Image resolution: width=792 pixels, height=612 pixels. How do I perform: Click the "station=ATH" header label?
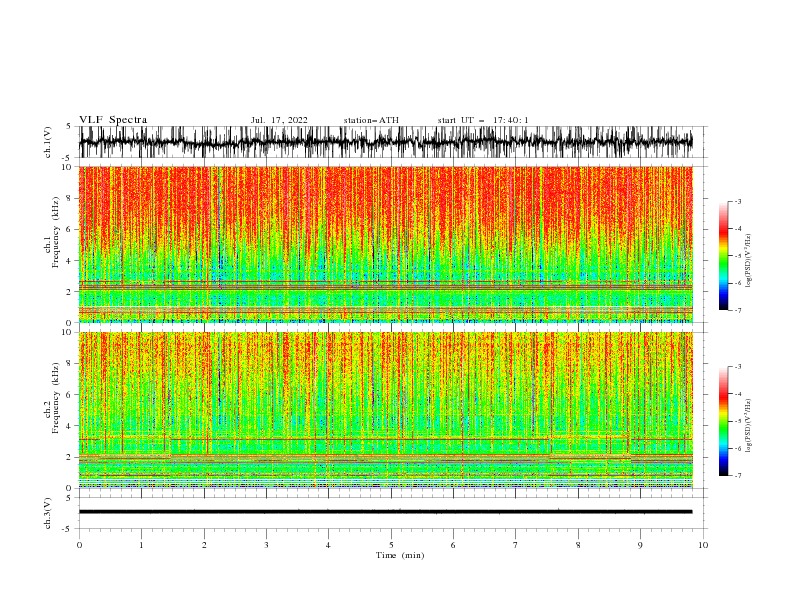pyautogui.click(x=371, y=120)
